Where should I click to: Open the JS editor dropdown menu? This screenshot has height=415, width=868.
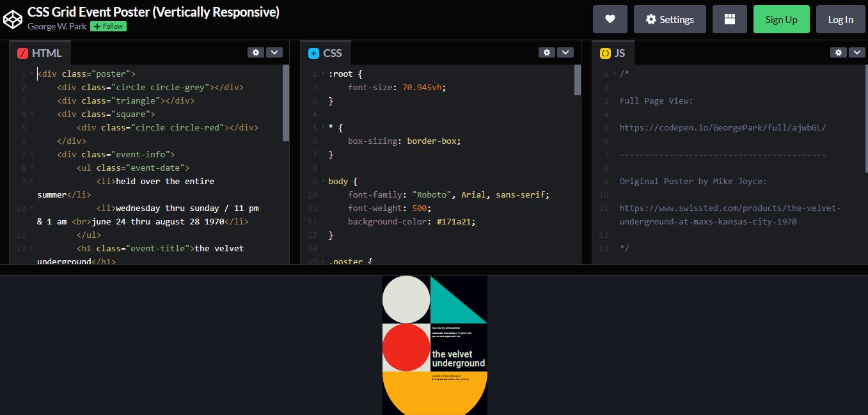pyautogui.click(x=856, y=52)
